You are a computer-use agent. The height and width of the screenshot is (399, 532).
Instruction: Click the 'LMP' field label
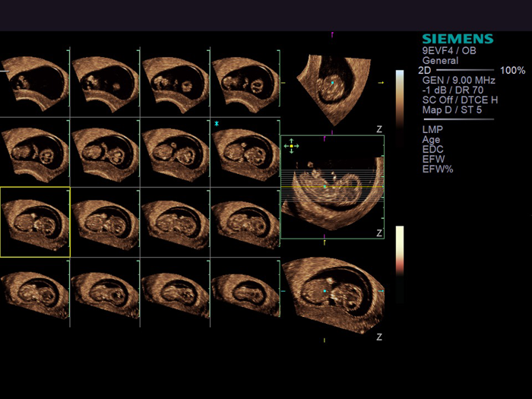[x=432, y=129]
